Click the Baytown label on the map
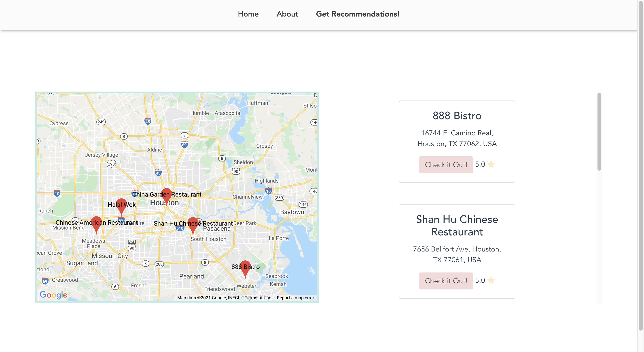This screenshot has height=352, width=644. [x=292, y=212]
